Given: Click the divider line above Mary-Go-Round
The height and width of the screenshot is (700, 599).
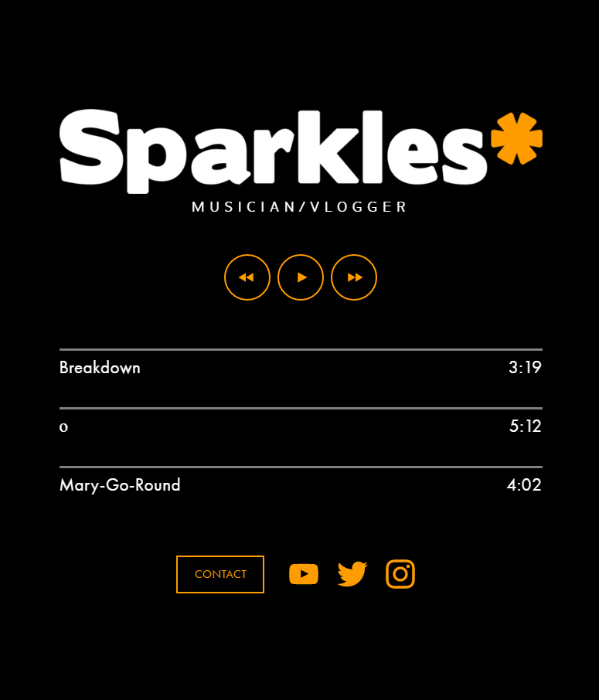Looking at the screenshot, I should (301, 467).
